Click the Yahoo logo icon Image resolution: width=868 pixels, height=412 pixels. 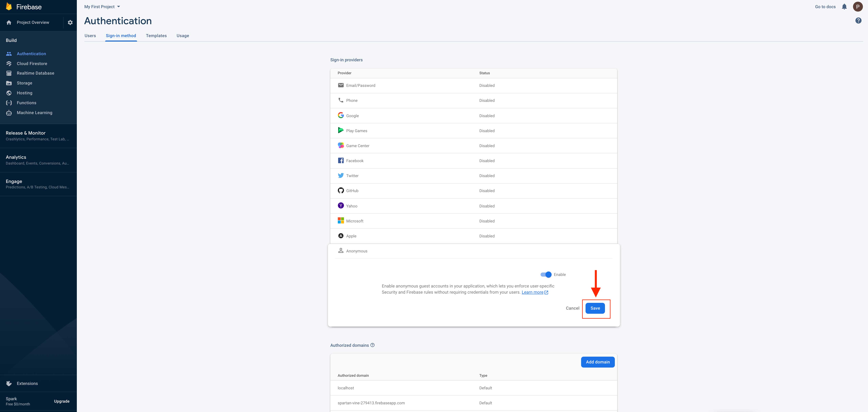coord(341,206)
